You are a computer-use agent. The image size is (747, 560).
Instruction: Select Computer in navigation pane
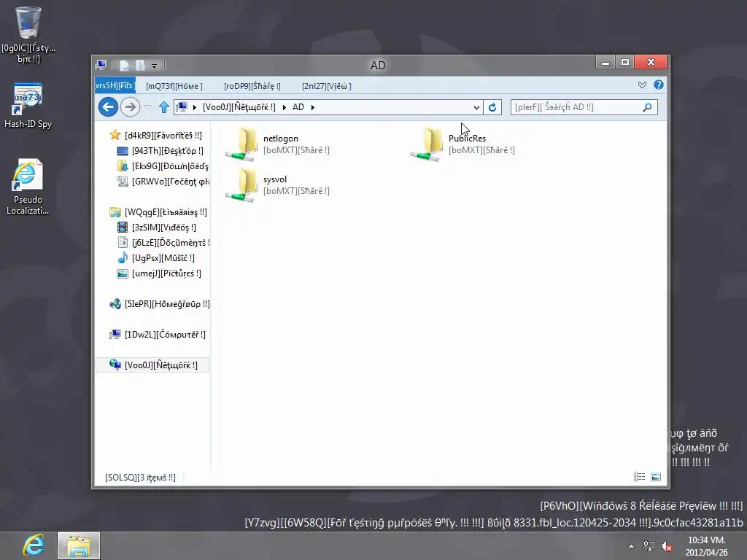pos(158,334)
